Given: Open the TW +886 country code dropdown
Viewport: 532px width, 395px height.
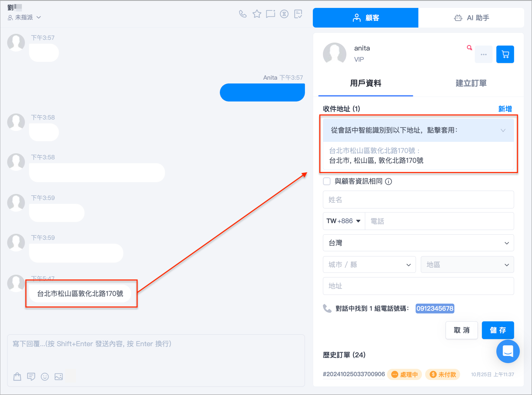Looking at the screenshot, I should [x=344, y=221].
